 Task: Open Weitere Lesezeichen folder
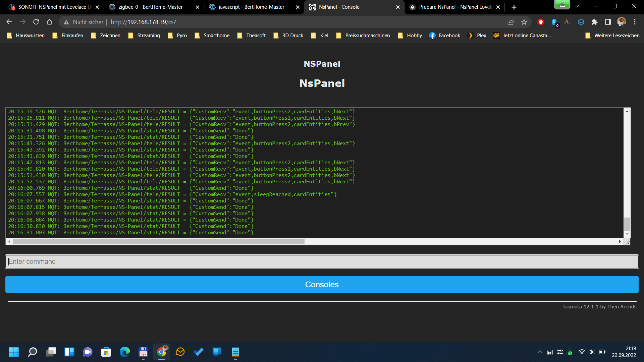612,36
